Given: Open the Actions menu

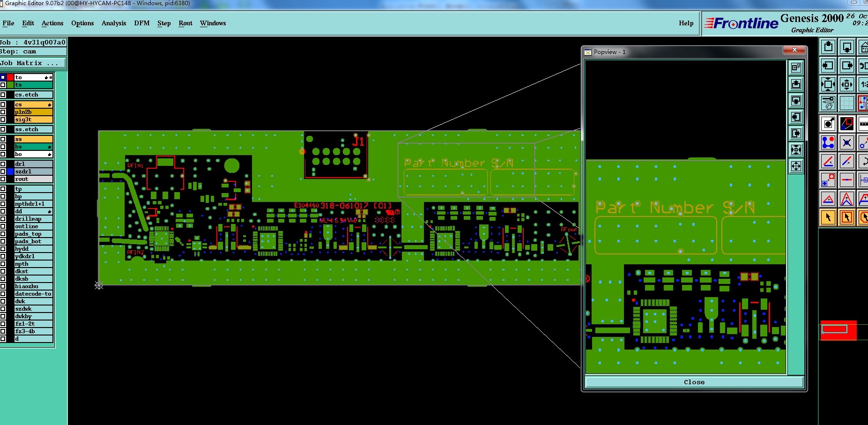Looking at the screenshot, I should pyautogui.click(x=52, y=23).
